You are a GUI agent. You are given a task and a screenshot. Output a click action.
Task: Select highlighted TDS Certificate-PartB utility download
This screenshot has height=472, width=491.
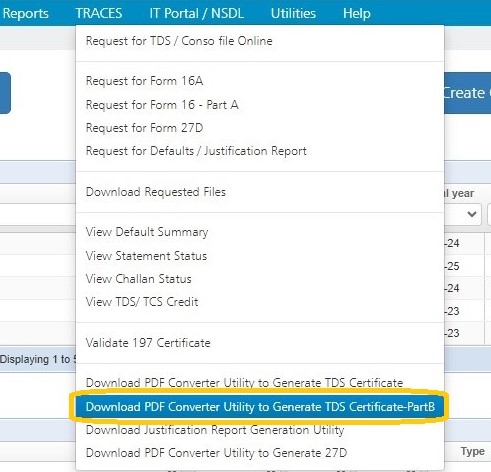pos(260,407)
